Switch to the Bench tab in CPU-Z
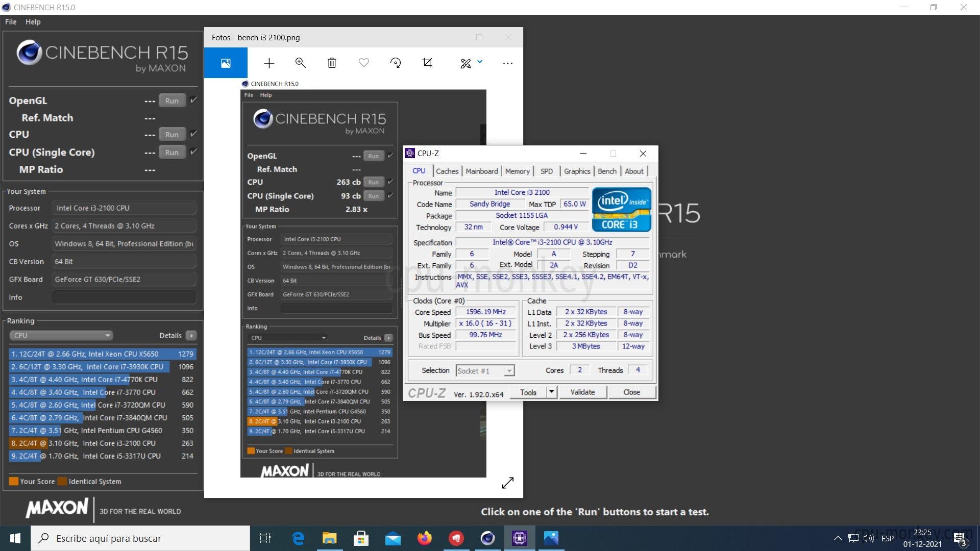Viewport: 980px width, 551px height. (607, 171)
